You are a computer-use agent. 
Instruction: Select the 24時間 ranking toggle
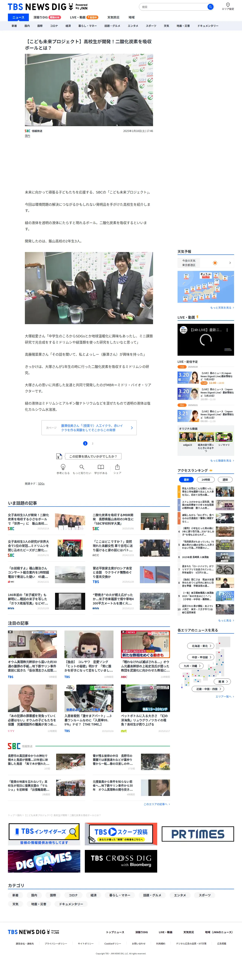coord(205,479)
